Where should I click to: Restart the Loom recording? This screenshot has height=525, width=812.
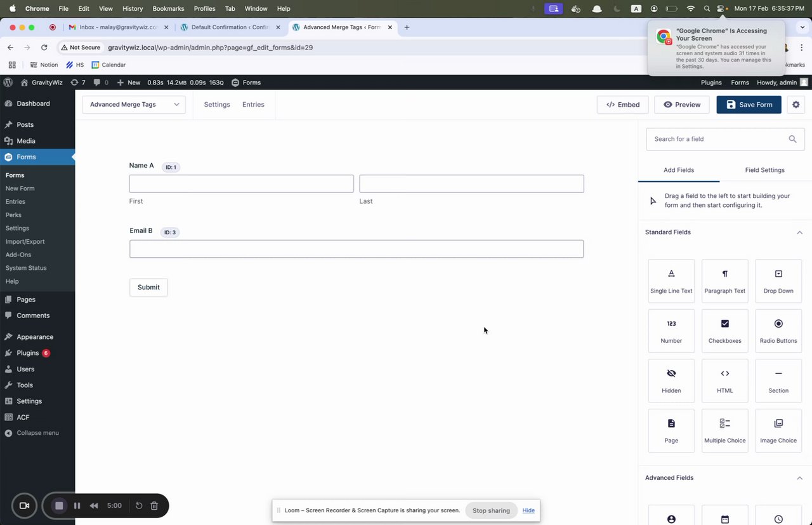(x=139, y=506)
